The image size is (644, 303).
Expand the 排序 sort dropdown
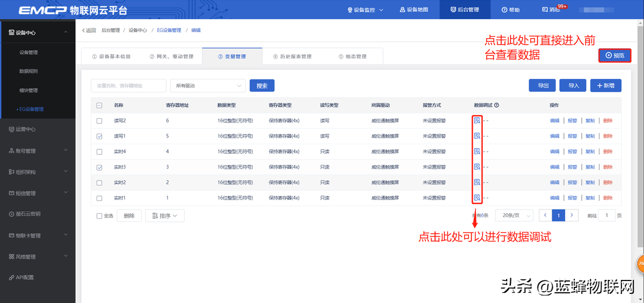click(x=165, y=215)
